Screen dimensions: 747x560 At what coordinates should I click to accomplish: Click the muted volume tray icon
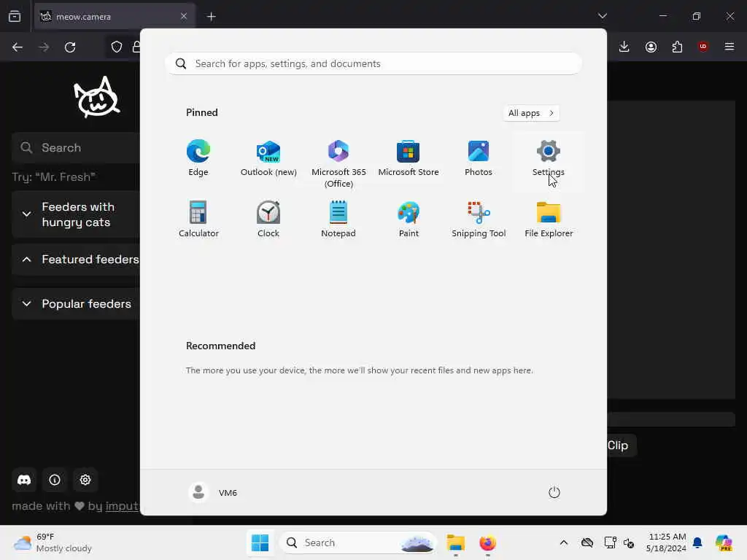click(629, 543)
